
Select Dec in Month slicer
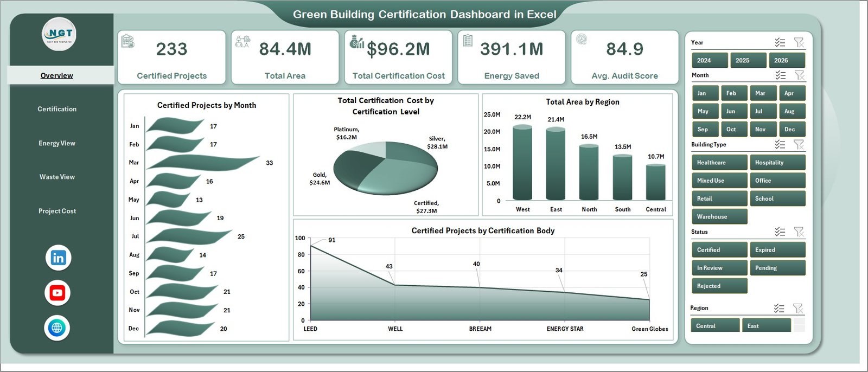pyautogui.click(x=792, y=129)
